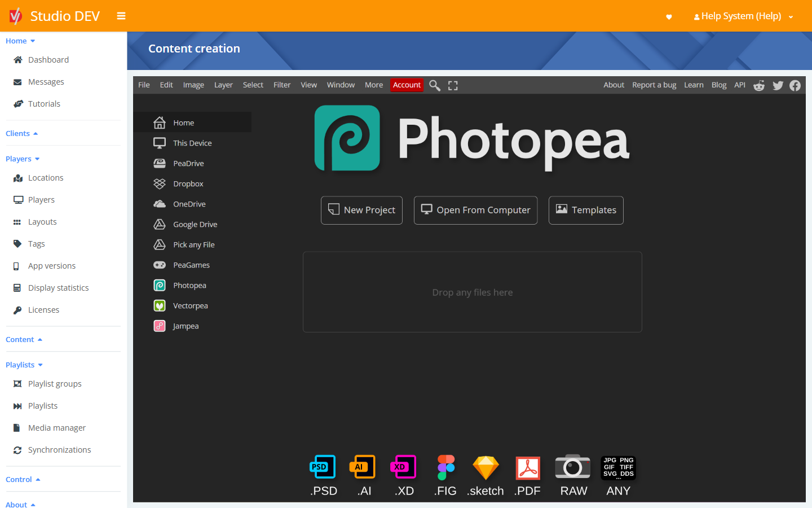Open Photopea's Twitter page icon
Viewport: 812px width, 508px height.
click(x=778, y=85)
